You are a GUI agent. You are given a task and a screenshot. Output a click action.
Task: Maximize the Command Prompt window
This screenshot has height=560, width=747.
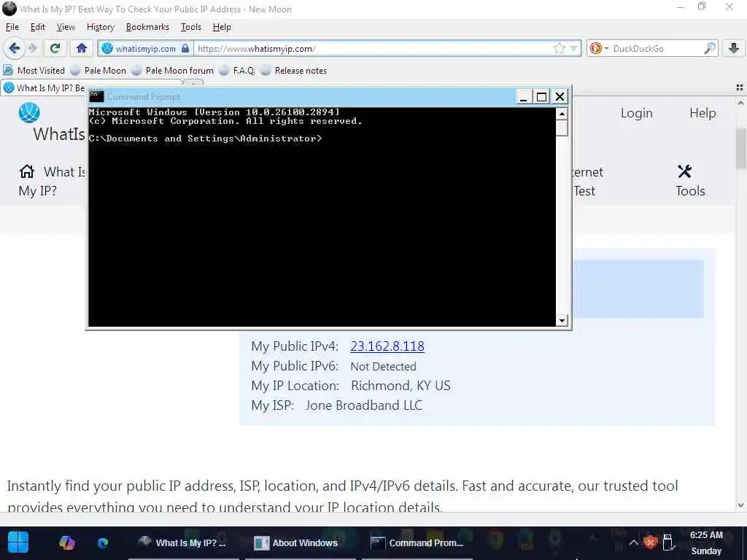[541, 97]
